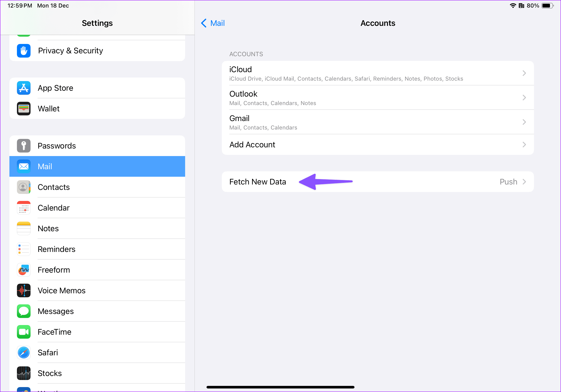Expand the iCloud account details

(378, 73)
